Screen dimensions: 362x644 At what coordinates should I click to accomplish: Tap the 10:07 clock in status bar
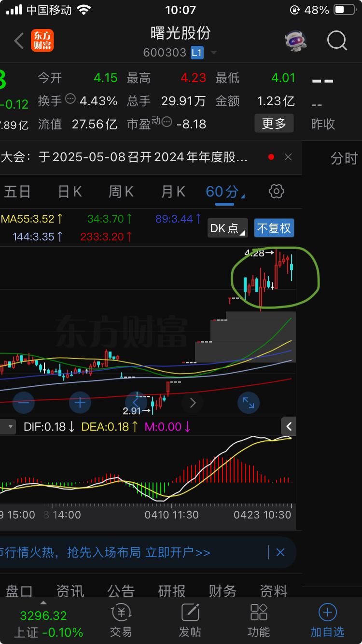[181, 10]
